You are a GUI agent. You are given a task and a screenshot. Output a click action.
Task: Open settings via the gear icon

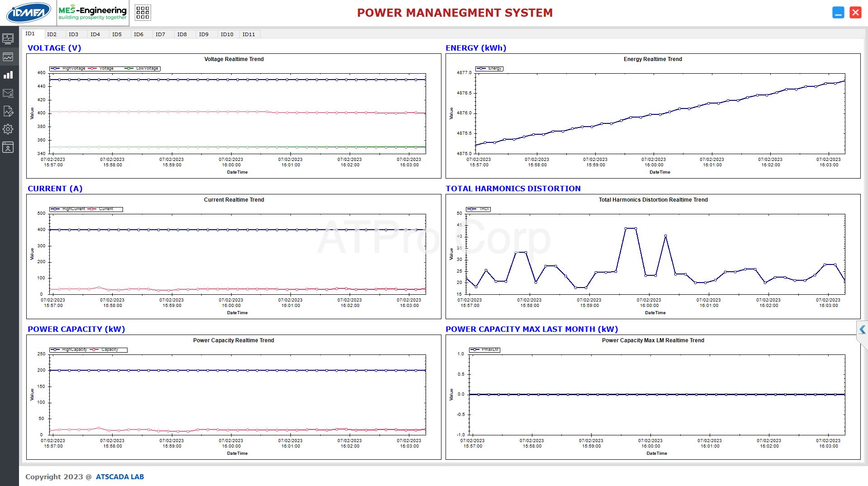pyautogui.click(x=8, y=129)
